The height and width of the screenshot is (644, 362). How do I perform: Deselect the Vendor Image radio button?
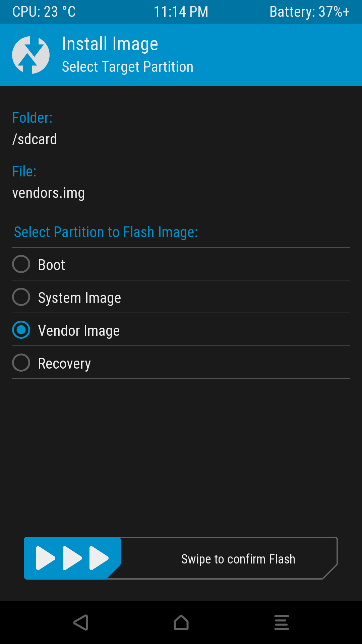click(21, 330)
